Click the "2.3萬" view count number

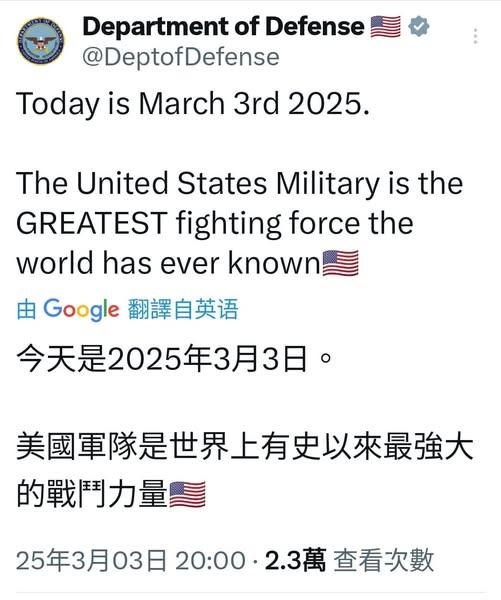(295, 560)
